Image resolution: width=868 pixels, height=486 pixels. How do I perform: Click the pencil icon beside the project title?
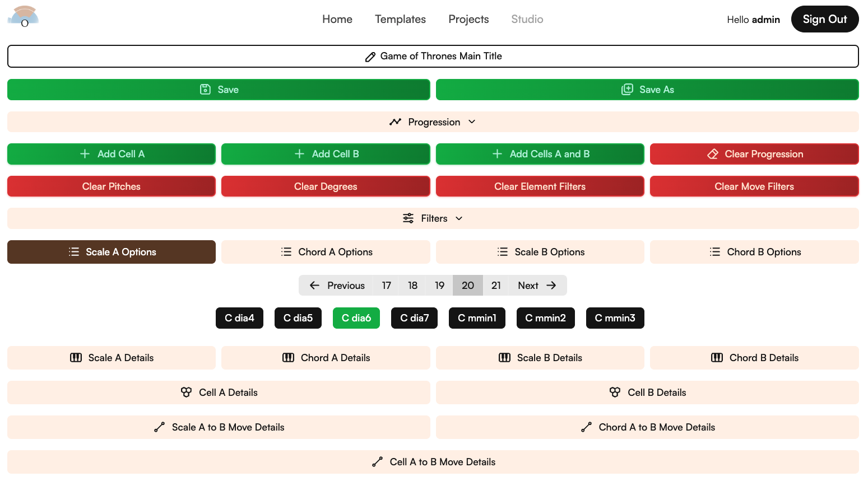pyautogui.click(x=370, y=57)
